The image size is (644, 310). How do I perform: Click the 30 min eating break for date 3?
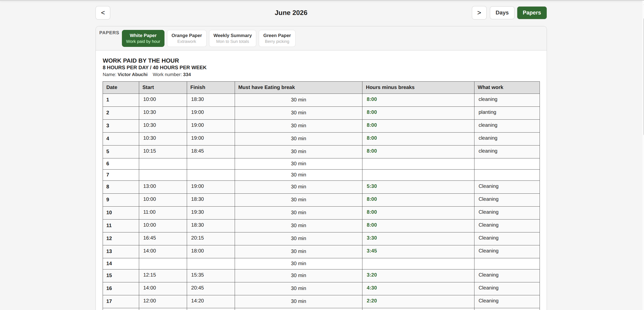pos(298,126)
